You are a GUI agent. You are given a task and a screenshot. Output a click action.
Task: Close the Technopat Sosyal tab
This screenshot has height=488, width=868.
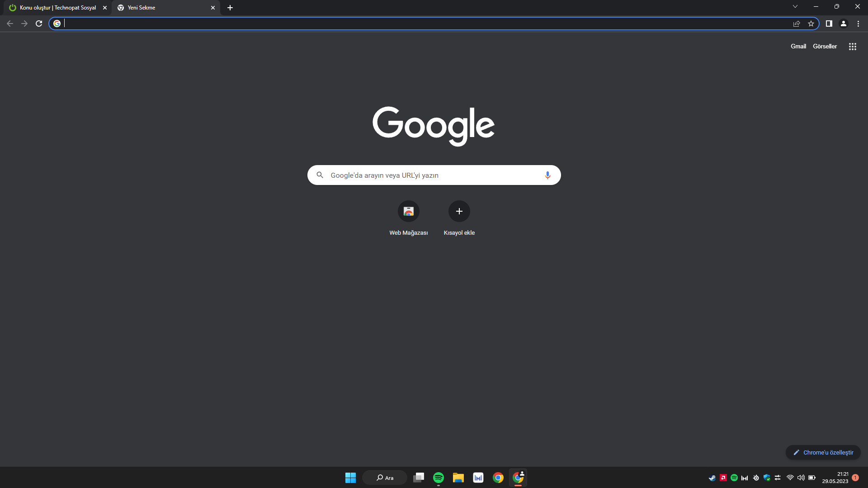(x=105, y=8)
